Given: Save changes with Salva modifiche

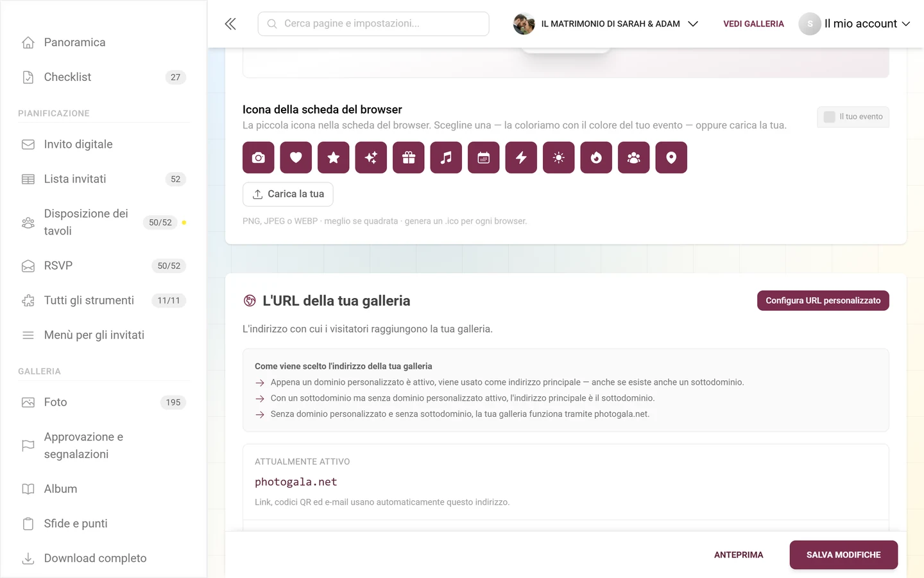Looking at the screenshot, I should pos(844,555).
